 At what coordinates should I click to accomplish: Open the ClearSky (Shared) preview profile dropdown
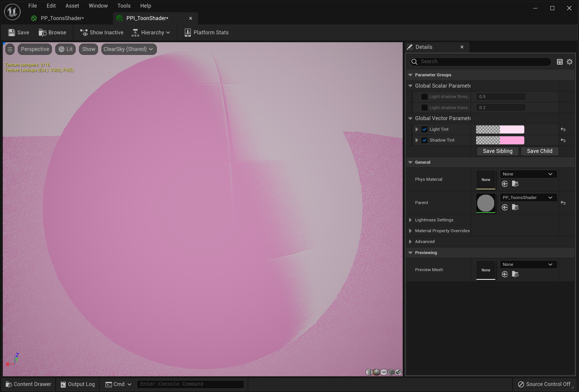tap(129, 49)
